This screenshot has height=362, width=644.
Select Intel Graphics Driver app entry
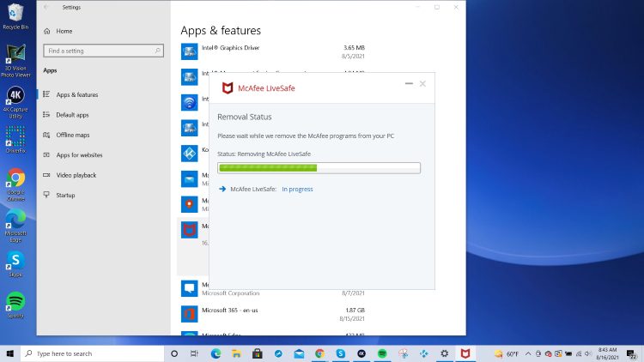[x=273, y=51]
